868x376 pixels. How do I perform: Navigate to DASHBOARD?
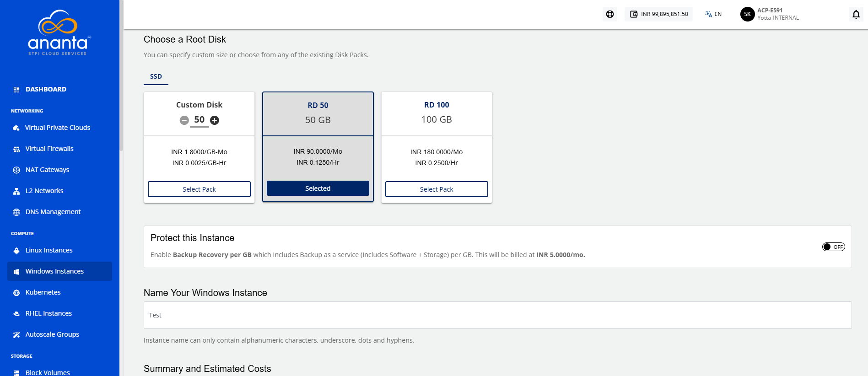[46, 89]
